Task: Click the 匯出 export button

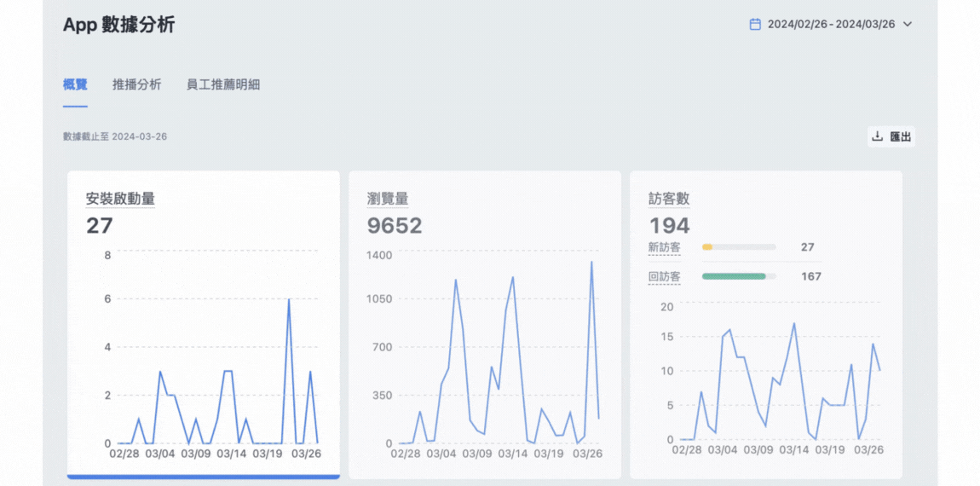Action: [891, 136]
